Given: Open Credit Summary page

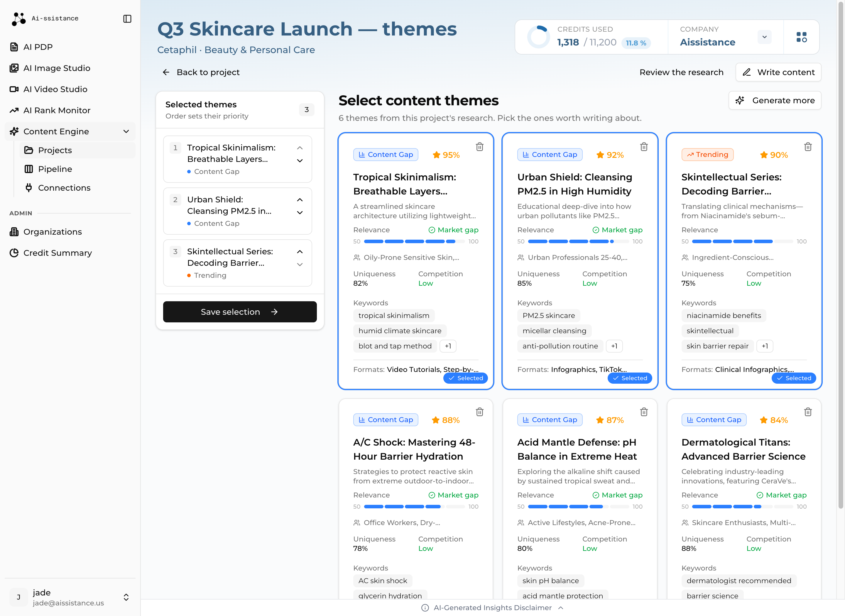Looking at the screenshot, I should (x=70, y=253).
